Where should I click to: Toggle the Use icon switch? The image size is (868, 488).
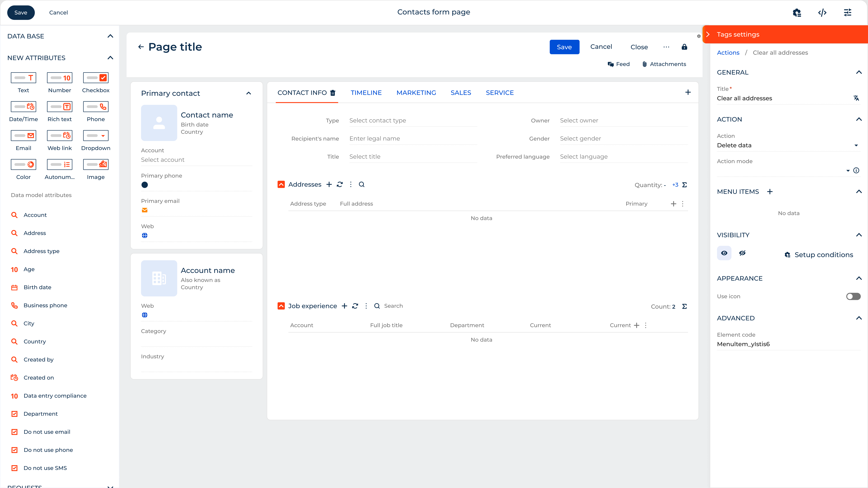point(853,296)
